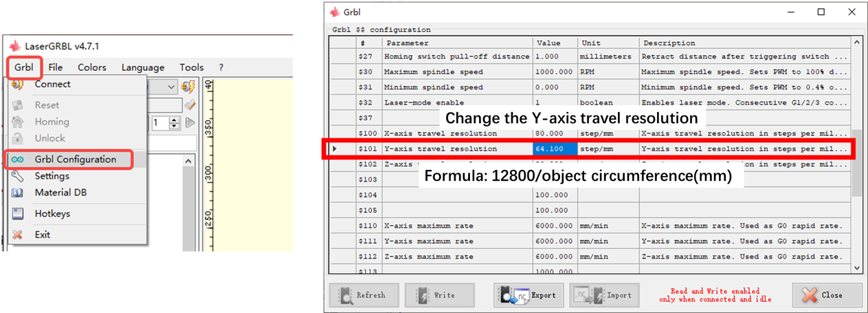Select the $101 value cell showing 64.100
868x313 pixels.
pos(554,149)
